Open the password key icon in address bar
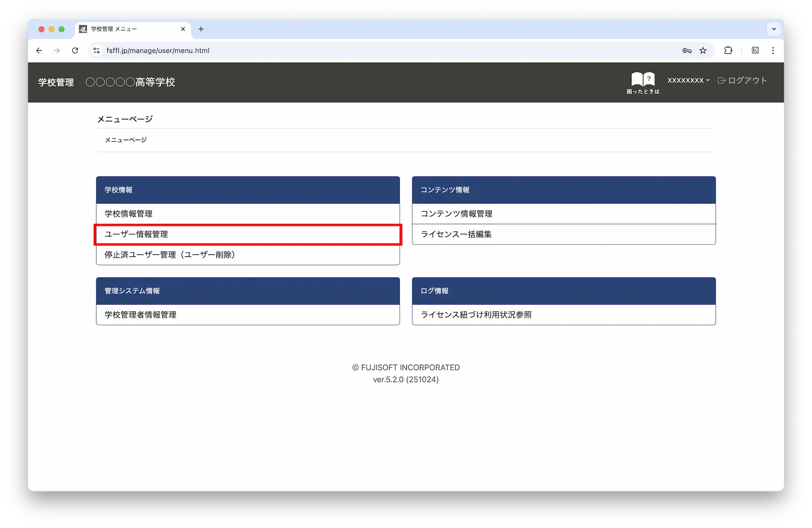 pyautogui.click(x=687, y=50)
